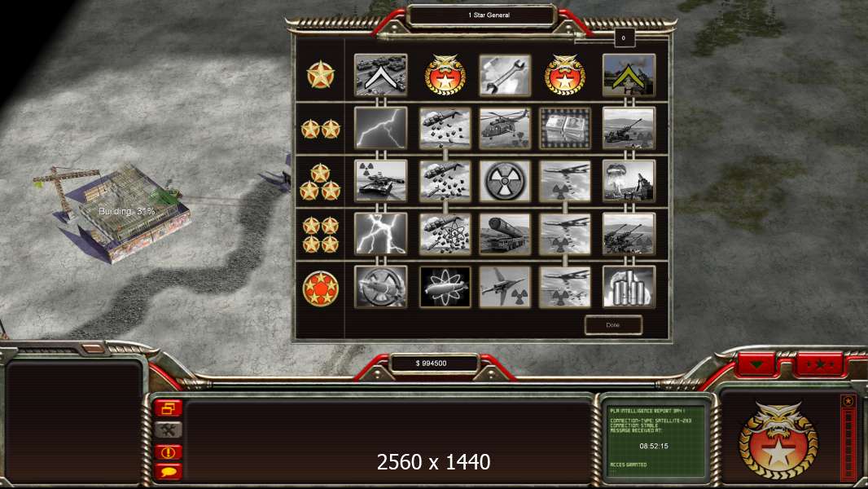Click the nuclear tank upgrade icon
This screenshot has width=868, height=489.
(x=380, y=181)
